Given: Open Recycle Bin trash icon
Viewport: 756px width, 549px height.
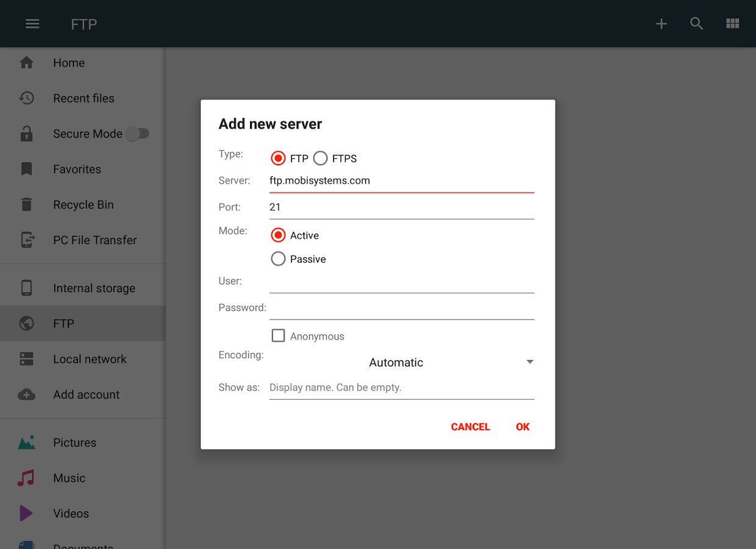Looking at the screenshot, I should coord(26,204).
